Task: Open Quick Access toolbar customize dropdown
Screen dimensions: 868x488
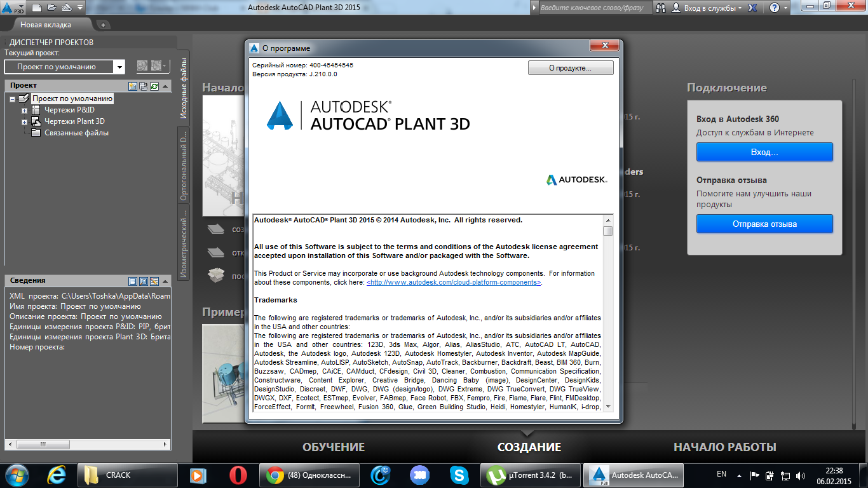Action: coord(79,8)
